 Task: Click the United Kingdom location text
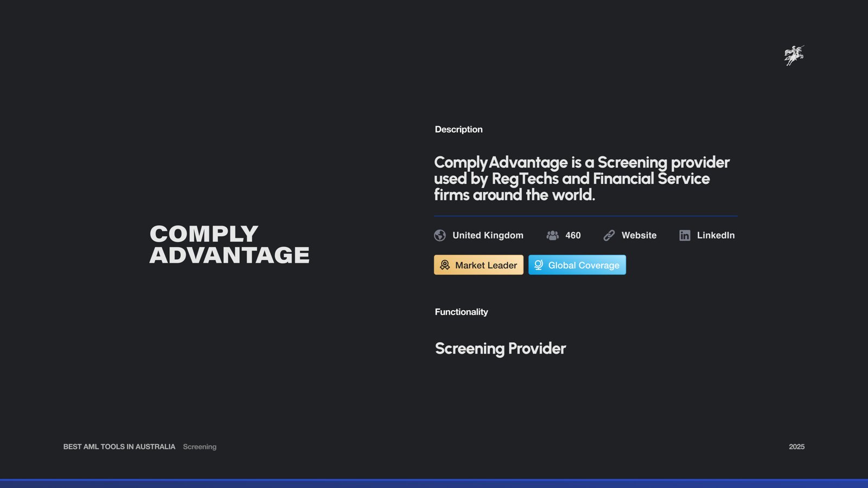coord(488,235)
